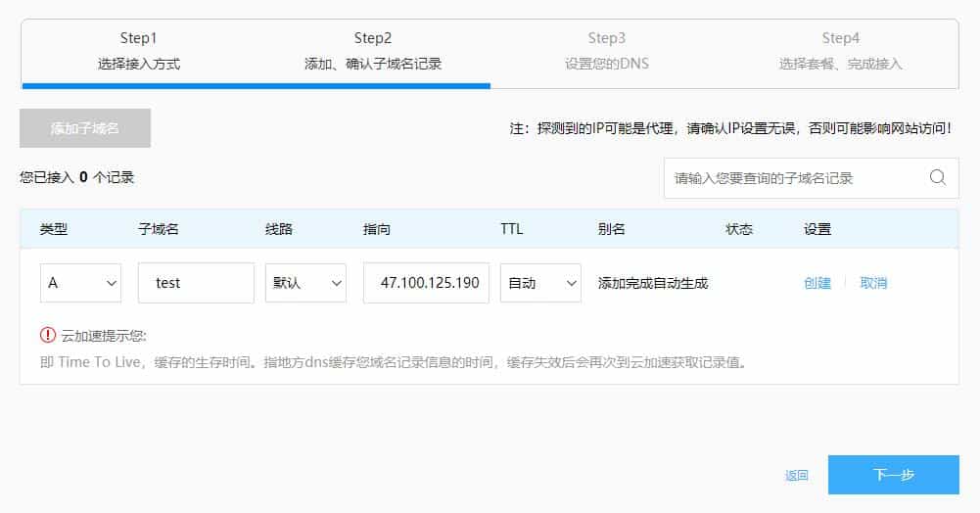Focus the subdomain field containing test

pos(196,283)
